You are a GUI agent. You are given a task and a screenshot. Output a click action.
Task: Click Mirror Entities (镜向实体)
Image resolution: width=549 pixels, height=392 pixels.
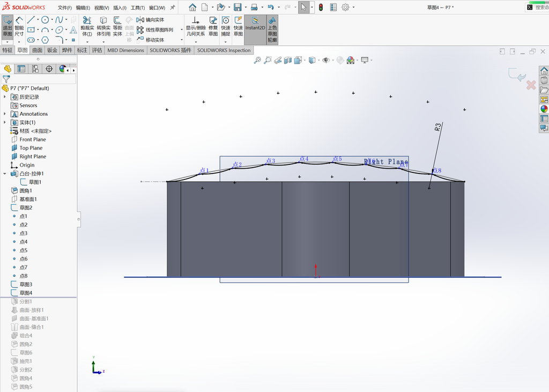coord(151,20)
